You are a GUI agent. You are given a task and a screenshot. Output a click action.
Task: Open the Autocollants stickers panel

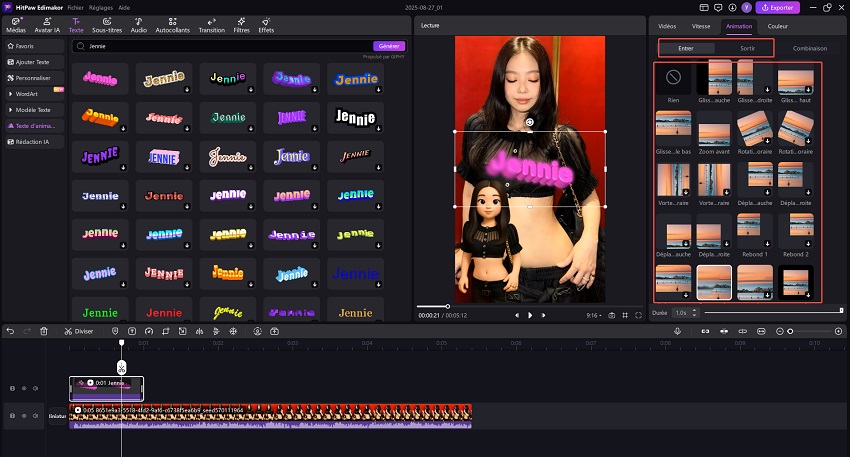[x=173, y=25]
